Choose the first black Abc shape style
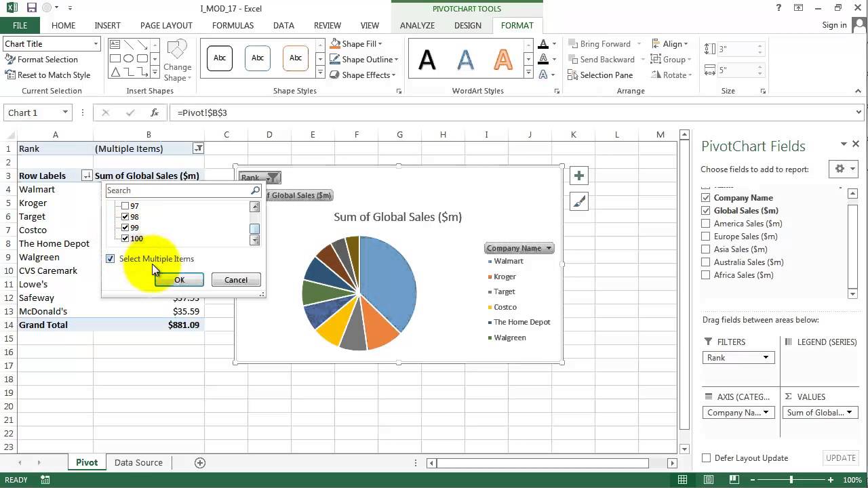 coord(220,58)
